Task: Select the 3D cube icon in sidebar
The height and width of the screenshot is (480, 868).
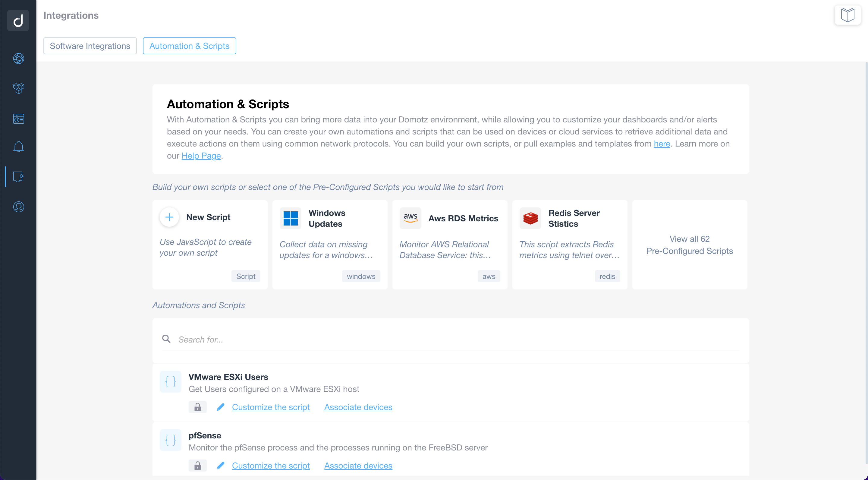Action: click(x=18, y=89)
